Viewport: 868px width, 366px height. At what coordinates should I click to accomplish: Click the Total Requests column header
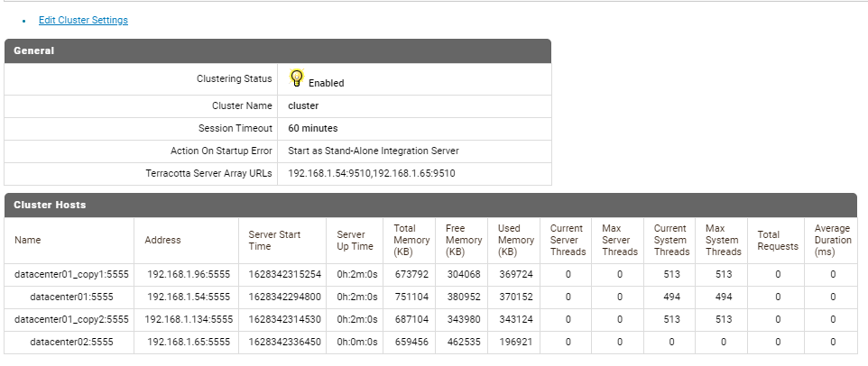(768, 241)
